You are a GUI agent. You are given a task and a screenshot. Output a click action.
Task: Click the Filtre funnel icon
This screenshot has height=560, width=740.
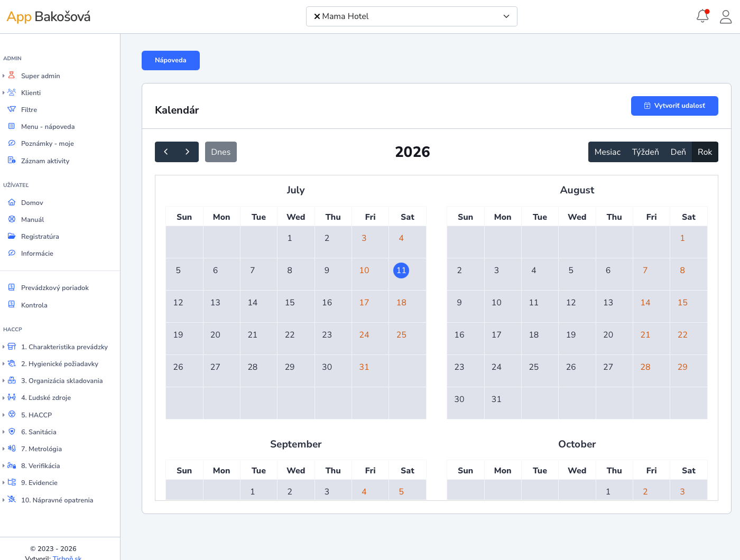pyautogui.click(x=12, y=109)
